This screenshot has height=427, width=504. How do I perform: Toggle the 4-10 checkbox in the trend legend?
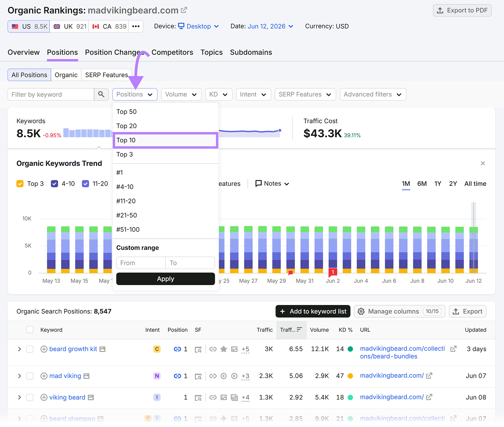tap(54, 184)
